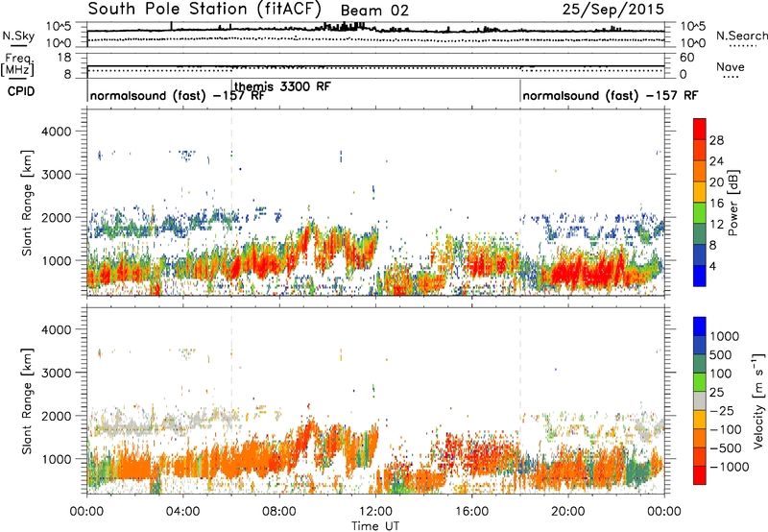Click the 'Velocity [m s-1]' colorbar title

tap(758, 400)
